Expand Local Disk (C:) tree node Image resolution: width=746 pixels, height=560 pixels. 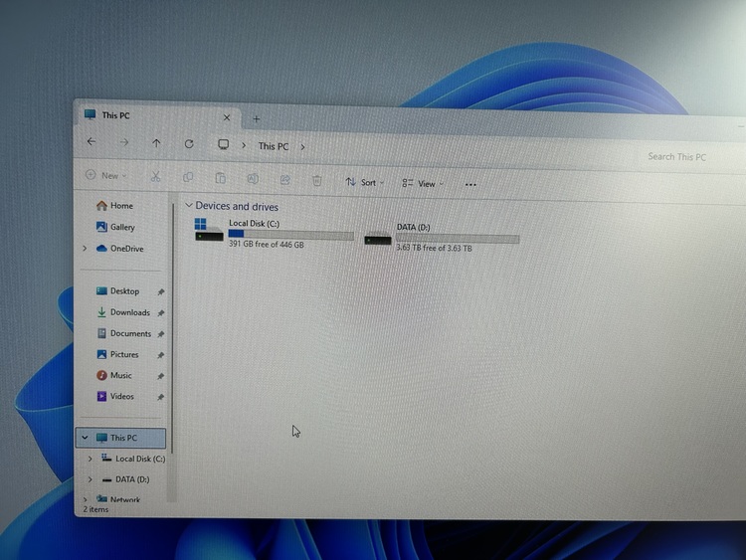pos(90,459)
